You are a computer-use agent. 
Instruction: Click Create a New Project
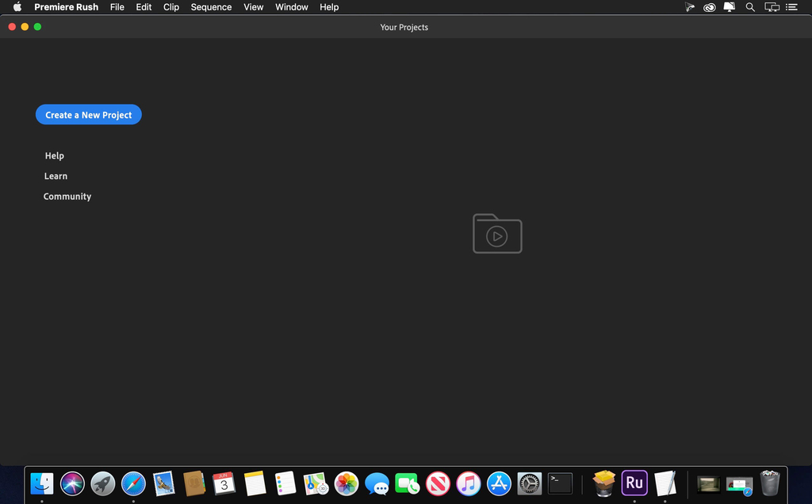pyautogui.click(x=88, y=114)
